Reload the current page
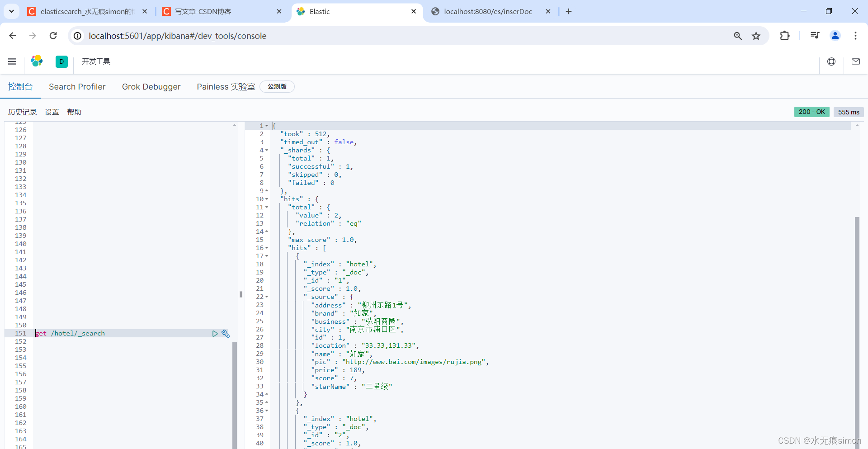Viewport: 868px width, 449px height. click(x=53, y=36)
